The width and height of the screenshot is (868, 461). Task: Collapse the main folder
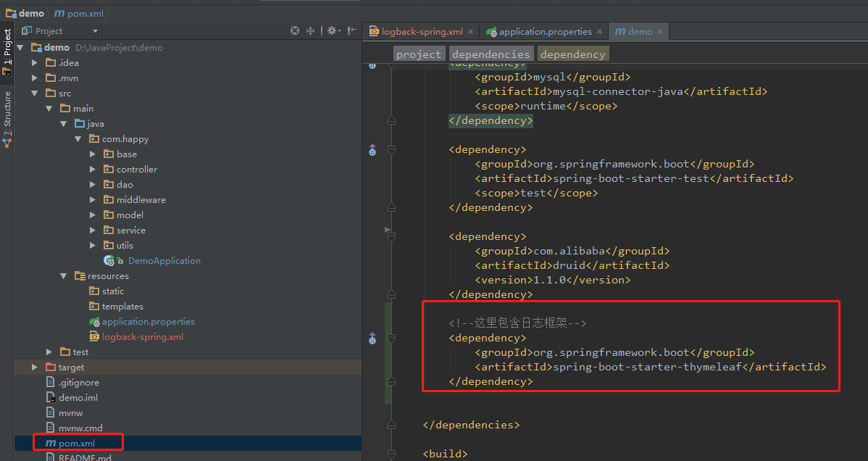click(49, 109)
